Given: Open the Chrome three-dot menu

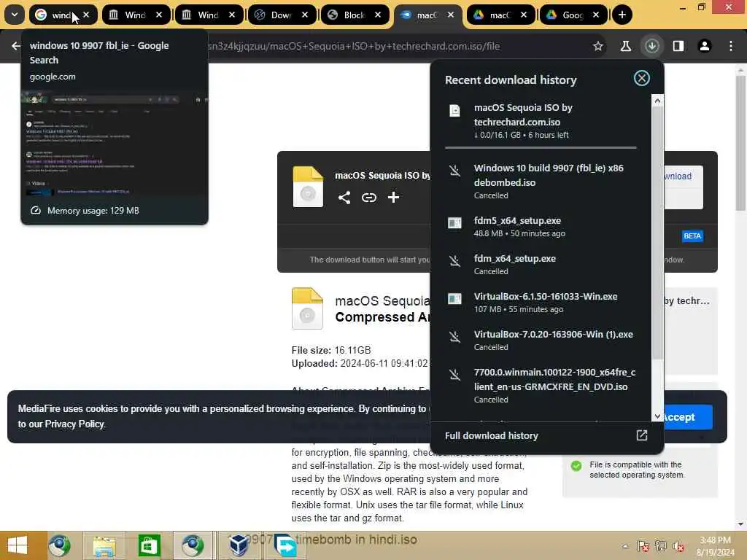Looking at the screenshot, I should click(x=731, y=46).
